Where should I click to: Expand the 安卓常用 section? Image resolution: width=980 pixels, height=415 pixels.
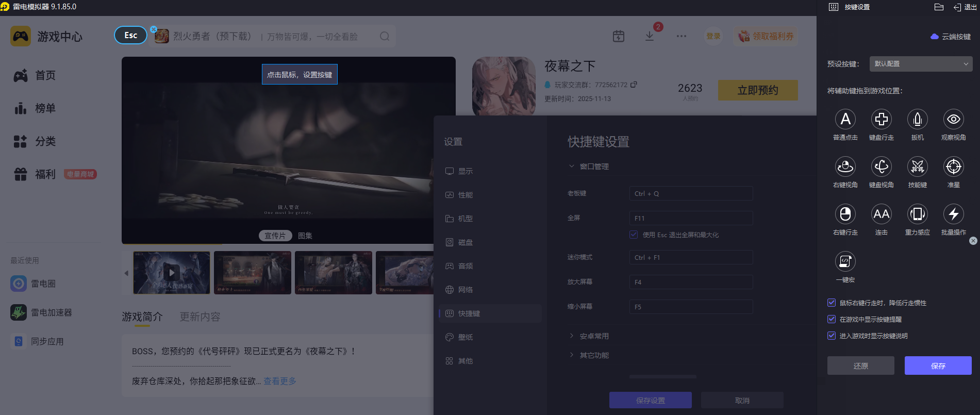594,336
